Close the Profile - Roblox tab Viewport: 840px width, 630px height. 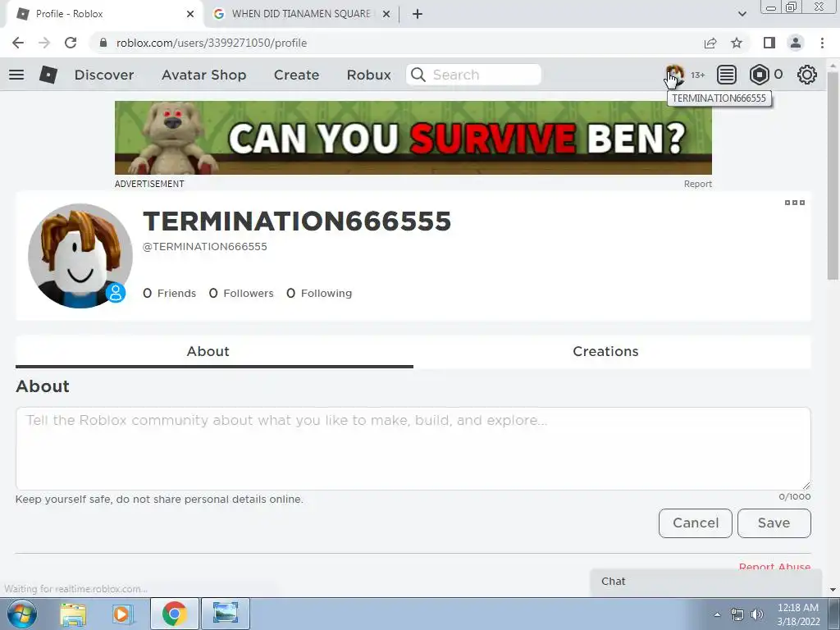tap(190, 14)
